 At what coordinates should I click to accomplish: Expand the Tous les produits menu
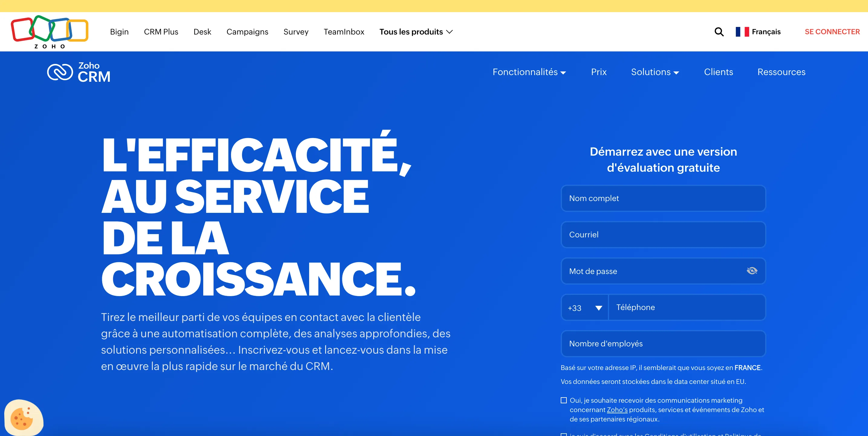pyautogui.click(x=416, y=32)
